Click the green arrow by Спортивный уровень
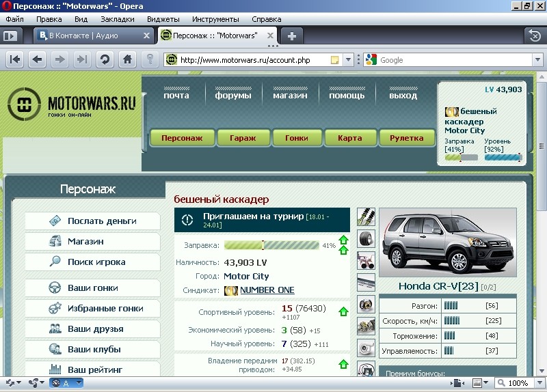The width and height of the screenshot is (547, 392). (344, 311)
